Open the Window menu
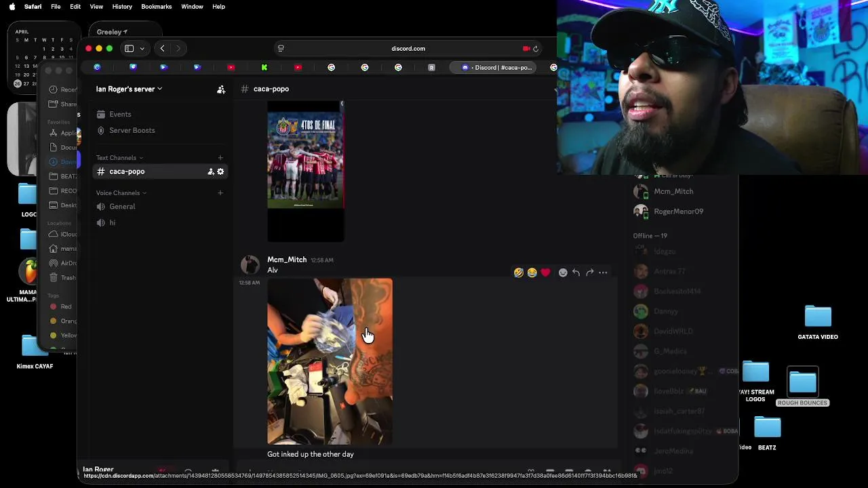 (x=192, y=7)
